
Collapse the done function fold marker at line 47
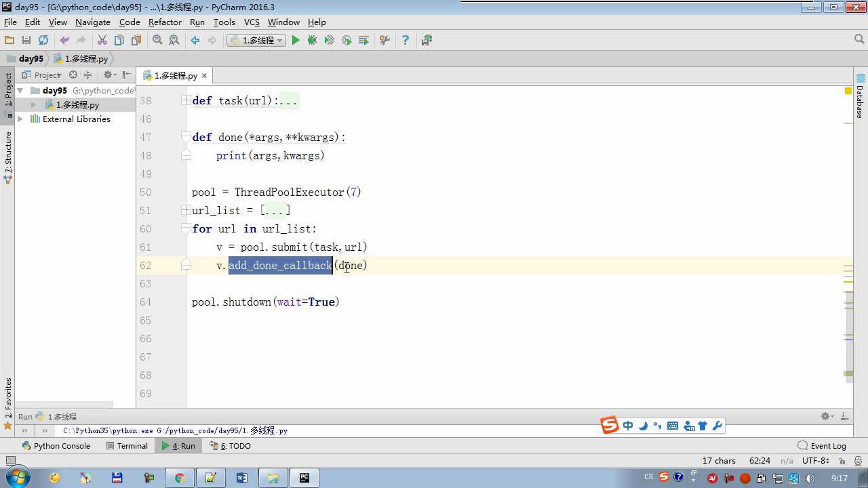tap(186, 137)
